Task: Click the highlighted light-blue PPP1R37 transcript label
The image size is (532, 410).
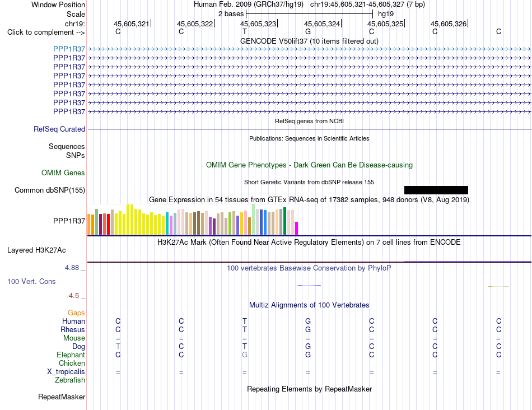Action: (x=69, y=49)
